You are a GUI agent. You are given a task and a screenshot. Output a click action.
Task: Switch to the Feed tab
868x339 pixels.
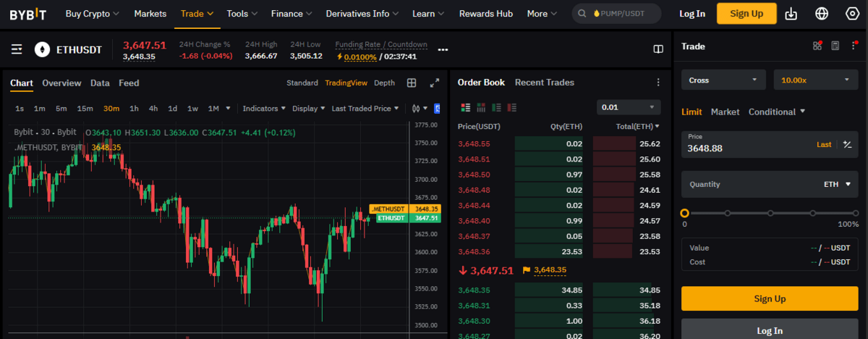pyautogui.click(x=129, y=83)
